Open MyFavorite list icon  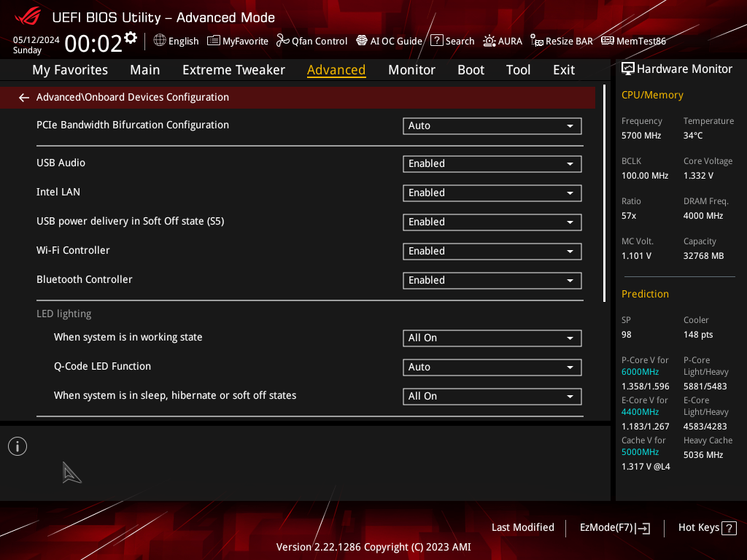[214, 41]
